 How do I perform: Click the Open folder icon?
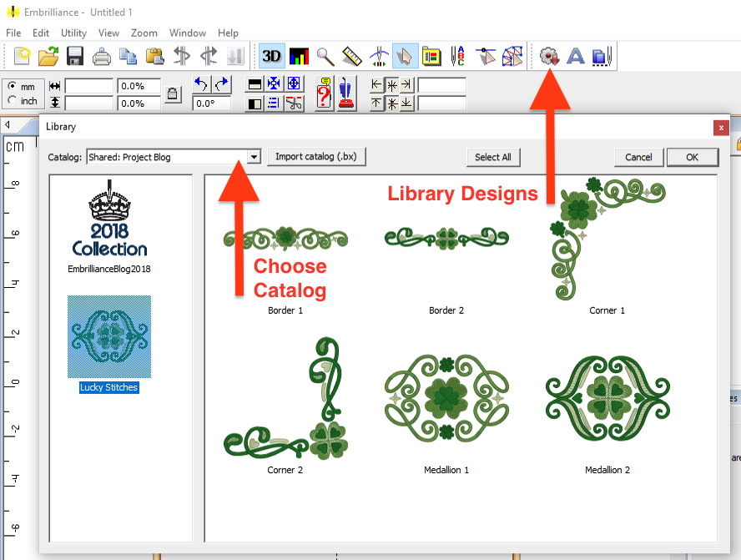(48, 56)
